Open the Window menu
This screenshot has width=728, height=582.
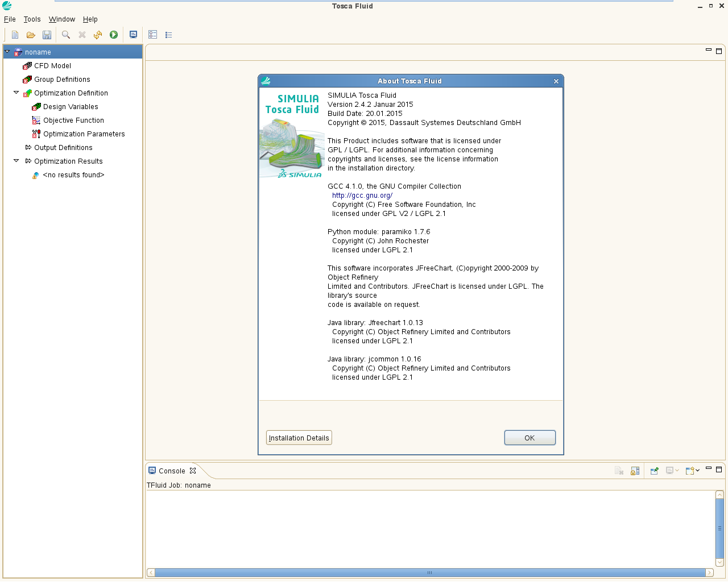coord(62,19)
